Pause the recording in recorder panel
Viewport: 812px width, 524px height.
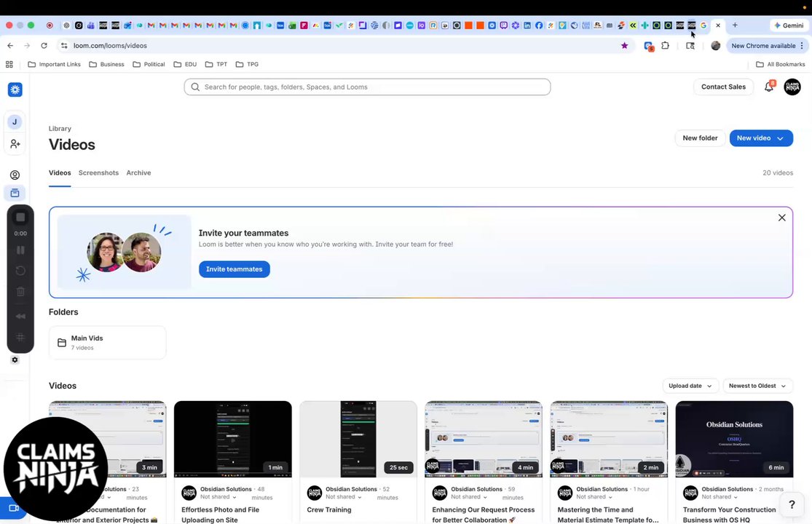pos(20,250)
